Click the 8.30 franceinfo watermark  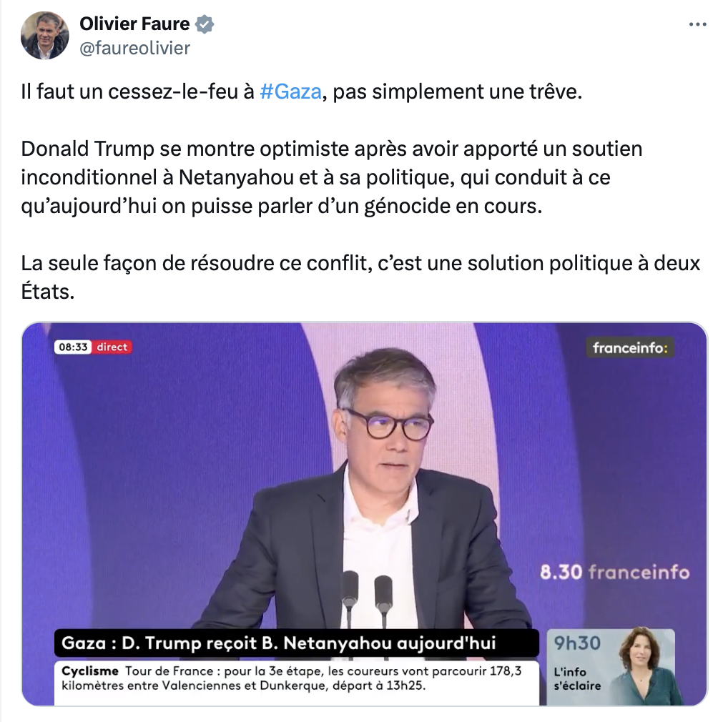click(x=615, y=572)
